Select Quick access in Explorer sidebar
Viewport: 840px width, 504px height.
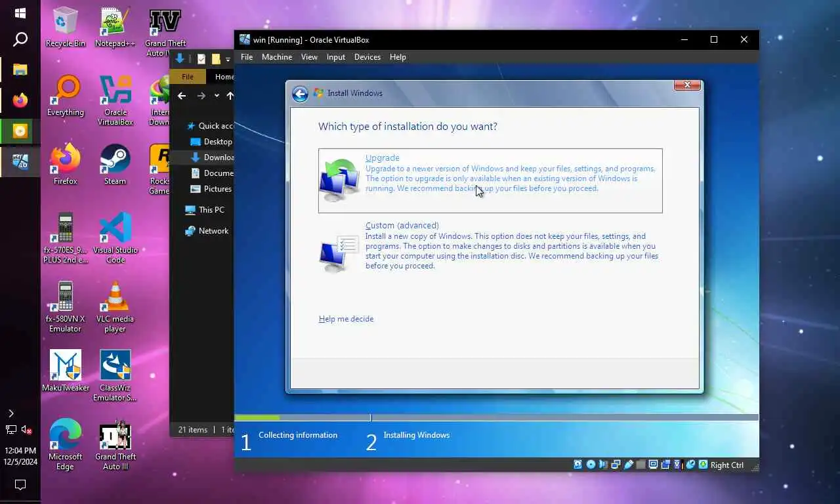pyautogui.click(x=210, y=126)
